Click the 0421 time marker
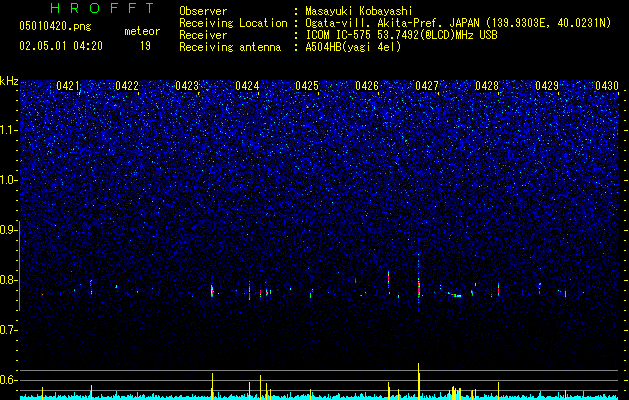 [x=68, y=85]
